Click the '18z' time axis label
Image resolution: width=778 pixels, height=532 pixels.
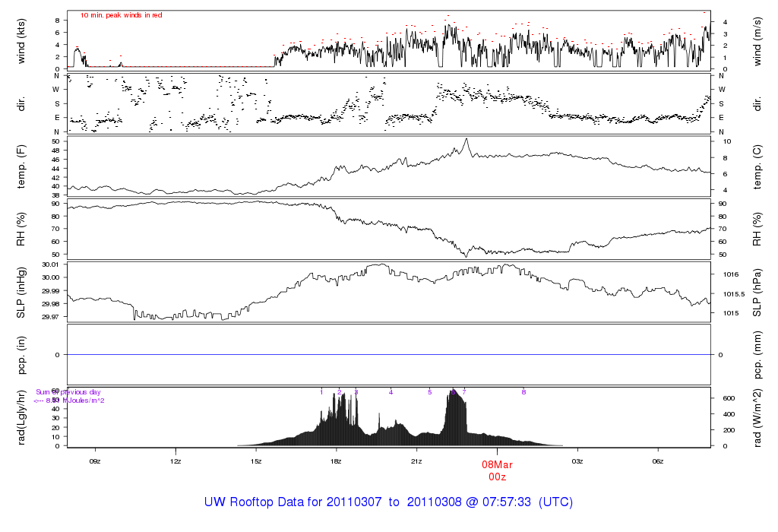(336, 461)
